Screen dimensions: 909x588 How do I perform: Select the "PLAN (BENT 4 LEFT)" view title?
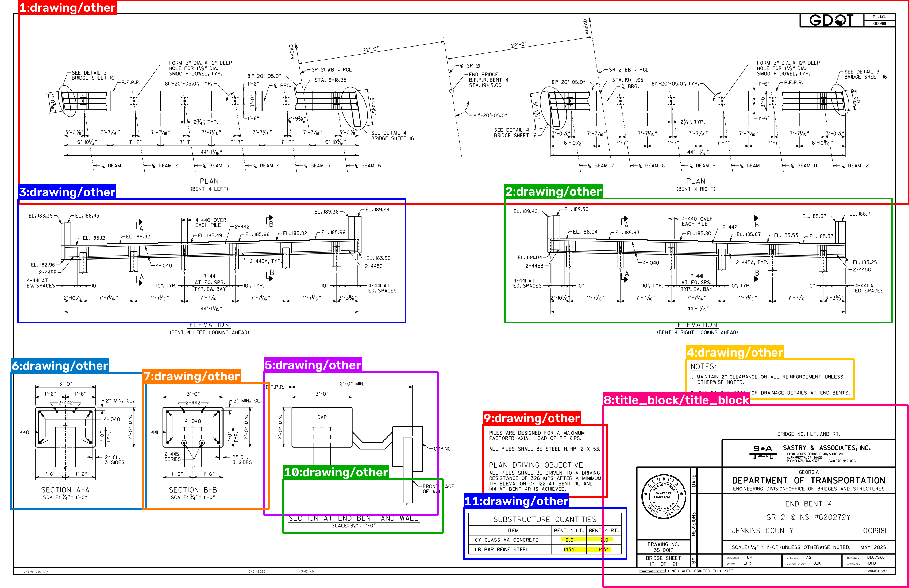209,184
